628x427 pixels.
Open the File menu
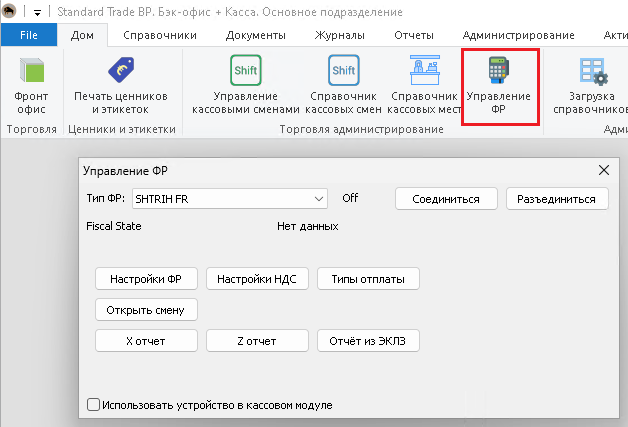click(29, 35)
